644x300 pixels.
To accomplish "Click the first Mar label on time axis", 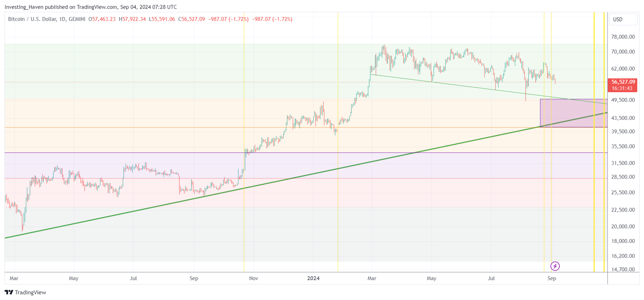I will 14,278.
